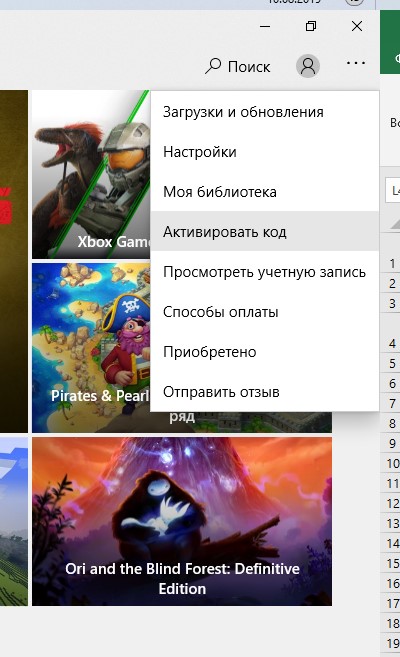
Task: Select spreadsheet row header 10
Action: (392, 463)
